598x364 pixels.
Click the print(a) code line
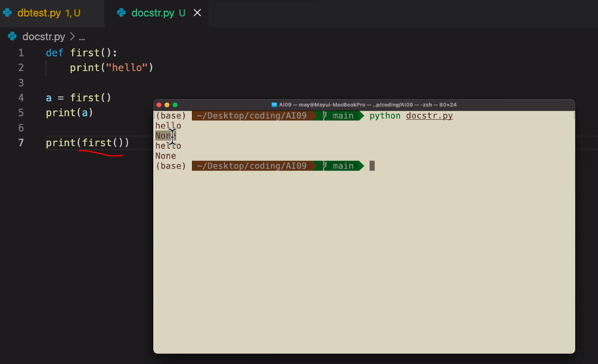click(x=69, y=113)
